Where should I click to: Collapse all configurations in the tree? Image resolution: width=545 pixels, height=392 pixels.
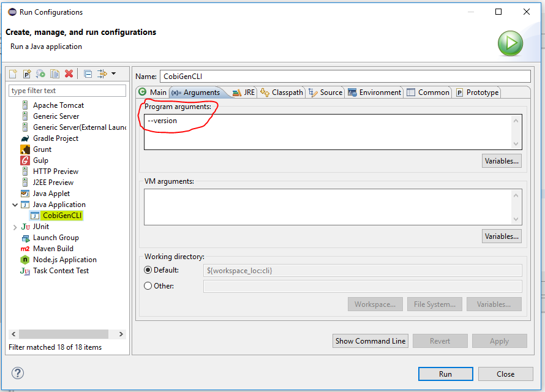pyautogui.click(x=88, y=73)
